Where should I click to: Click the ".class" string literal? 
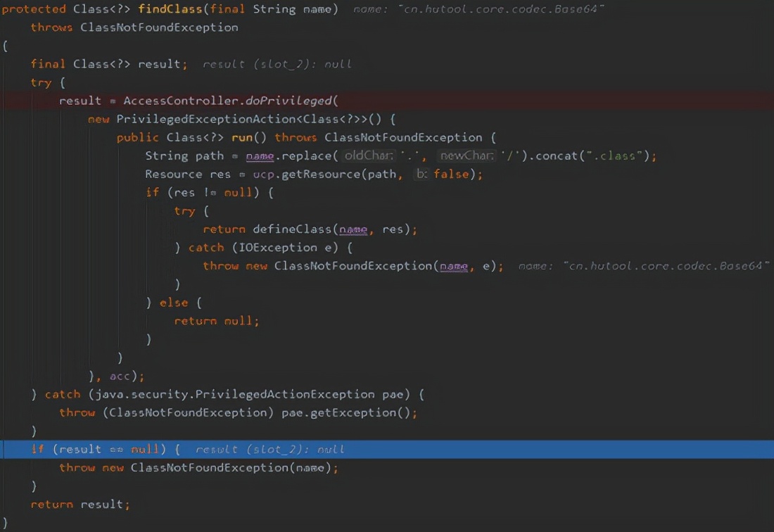[x=614, y=156]
